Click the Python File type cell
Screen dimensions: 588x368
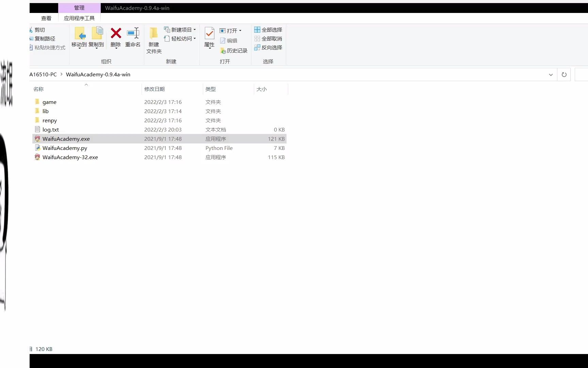coord(219,148)
